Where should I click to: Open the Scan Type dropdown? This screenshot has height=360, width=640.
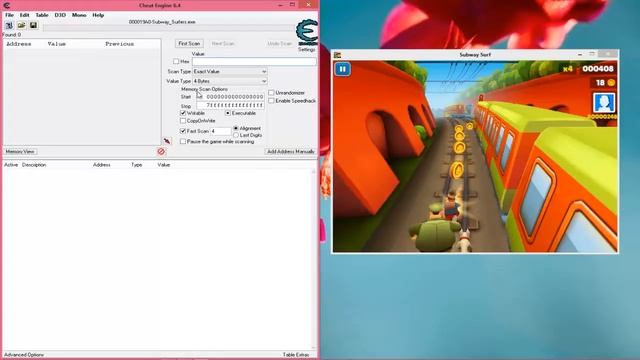click(230, 71)
